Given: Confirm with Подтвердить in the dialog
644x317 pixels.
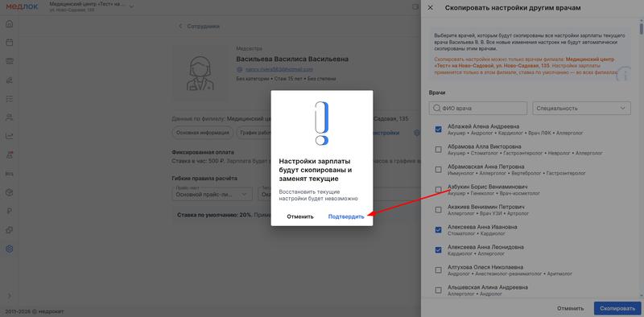Looking at the screenshot, I should pos(346,216).
